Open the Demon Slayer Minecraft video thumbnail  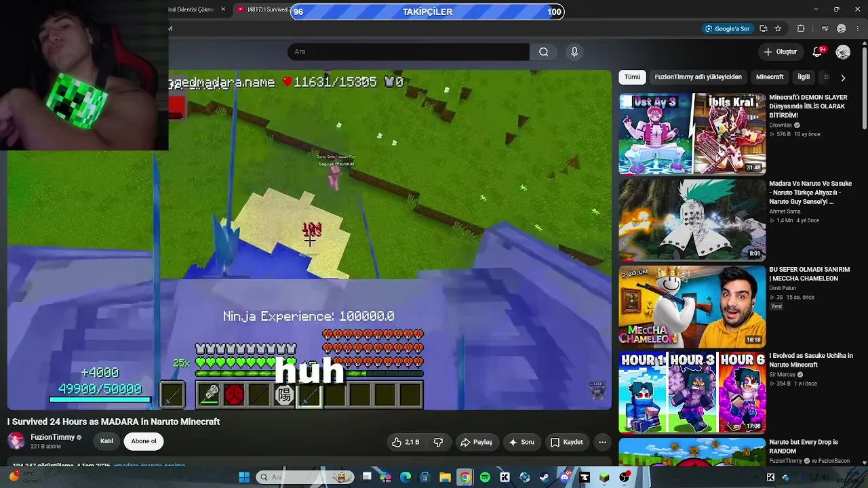(692, 134)
